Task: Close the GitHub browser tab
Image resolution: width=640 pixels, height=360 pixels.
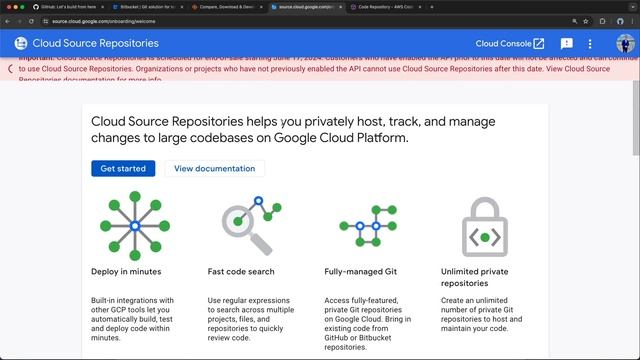Action: [102, 7]
